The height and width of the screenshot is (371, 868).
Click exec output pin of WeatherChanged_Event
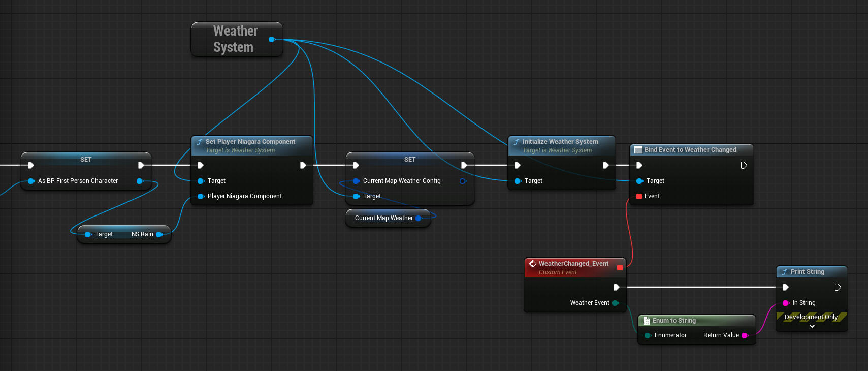click(616, 287)
